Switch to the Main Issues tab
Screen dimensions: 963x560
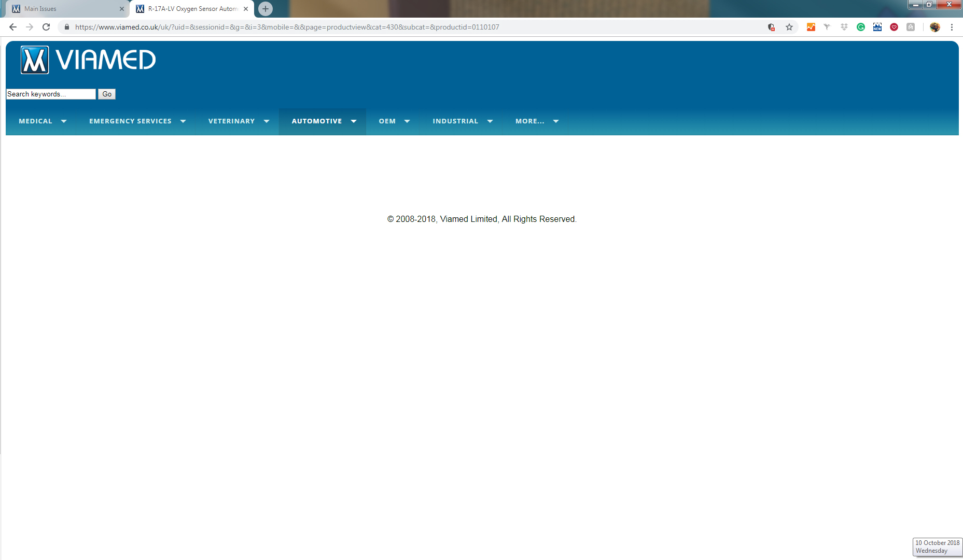pyautogui.click(x=67, y=9)
